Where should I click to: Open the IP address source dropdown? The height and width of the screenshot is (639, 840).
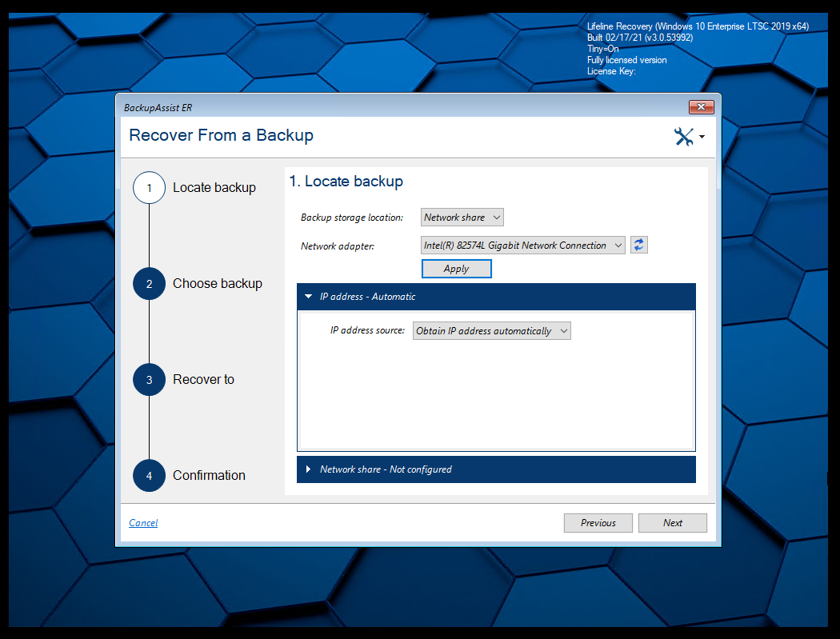[492, 330]
